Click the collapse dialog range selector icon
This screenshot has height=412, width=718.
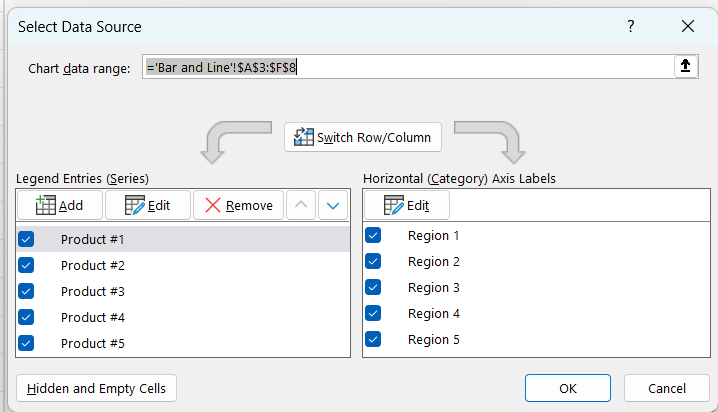tap(685, 66)
